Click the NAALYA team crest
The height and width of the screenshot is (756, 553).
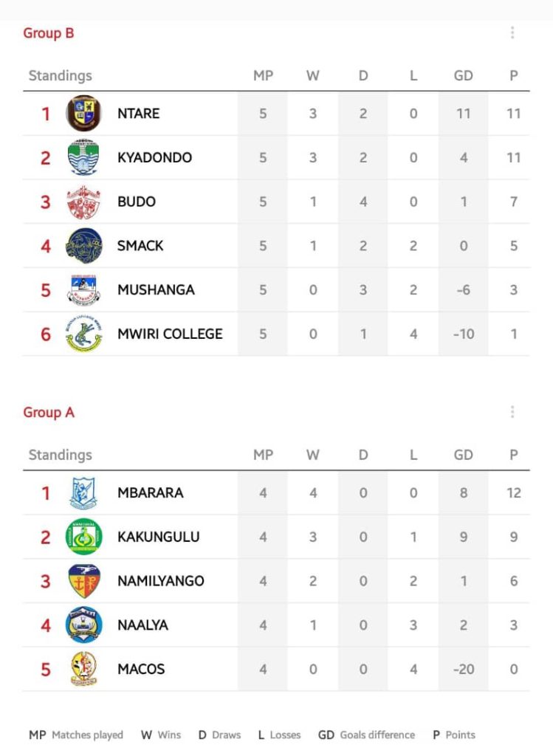[84, 625]
